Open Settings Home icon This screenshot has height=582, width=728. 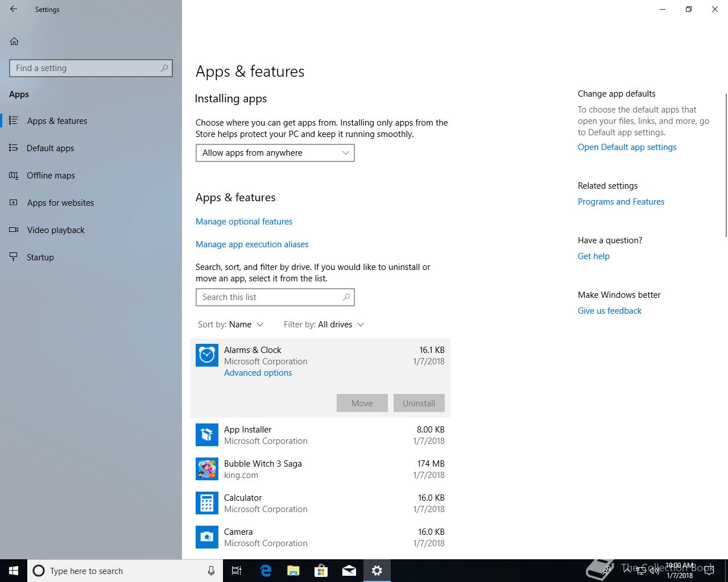(x=14, y=41)
